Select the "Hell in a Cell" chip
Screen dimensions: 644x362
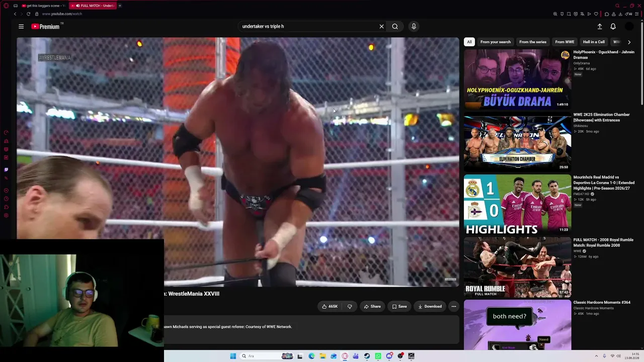pyautogui.click(x=594, y=42)
